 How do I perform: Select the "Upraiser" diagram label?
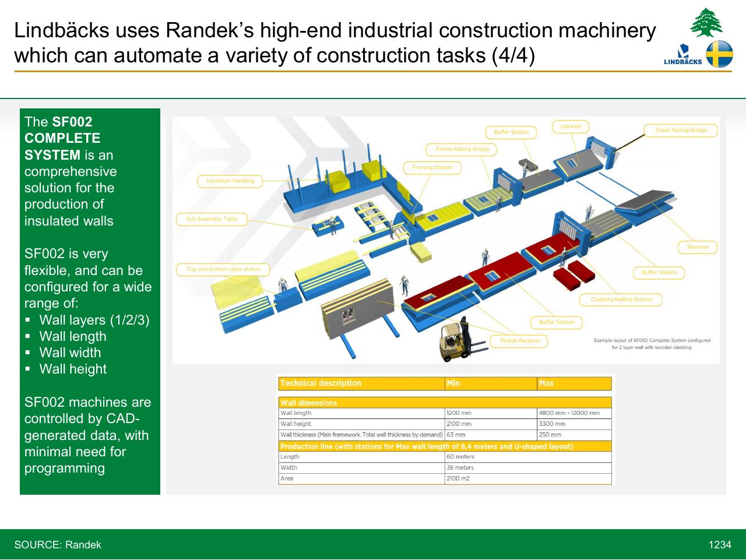[x=571, y=126]
